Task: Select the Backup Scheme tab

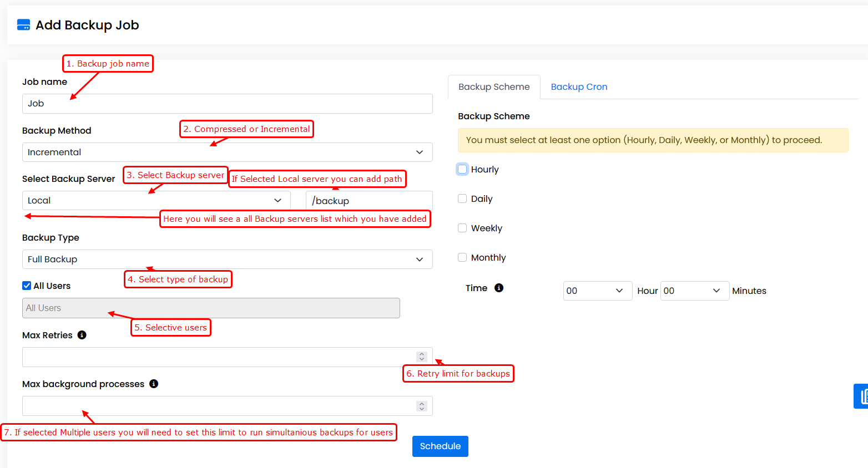Action: (x=494, y=87)
